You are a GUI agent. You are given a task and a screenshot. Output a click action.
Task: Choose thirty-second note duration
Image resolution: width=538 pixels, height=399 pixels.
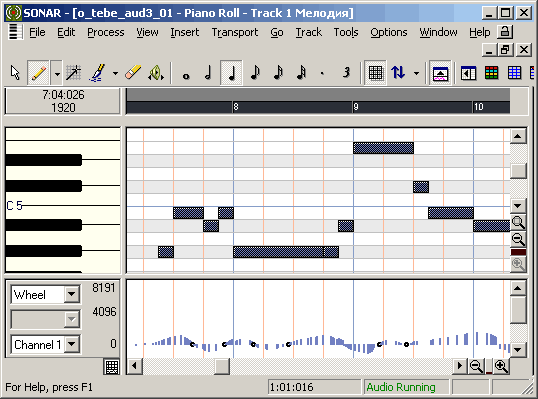coord(301,73)
